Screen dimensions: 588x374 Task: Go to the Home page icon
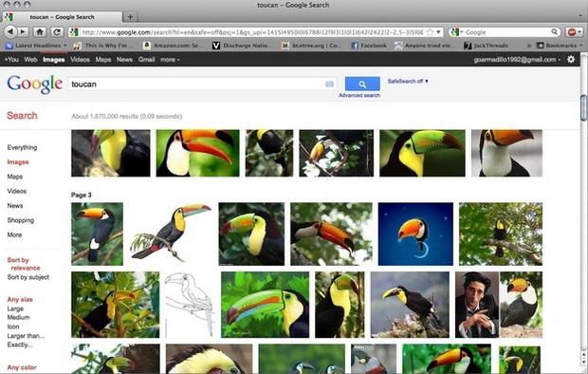40,32
